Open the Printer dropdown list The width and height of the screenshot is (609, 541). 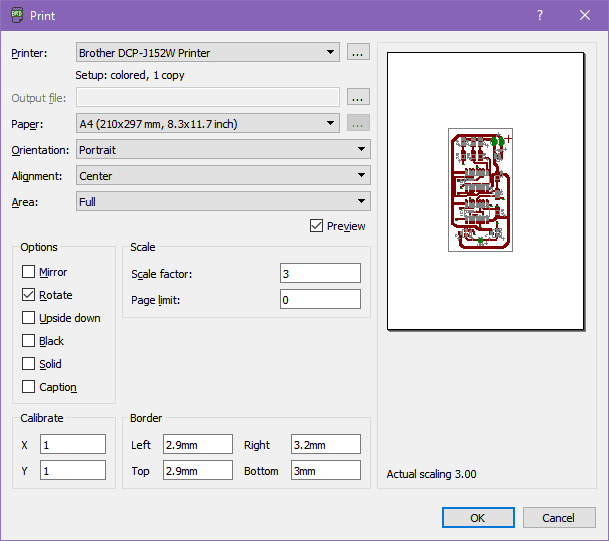pos(208,52)
